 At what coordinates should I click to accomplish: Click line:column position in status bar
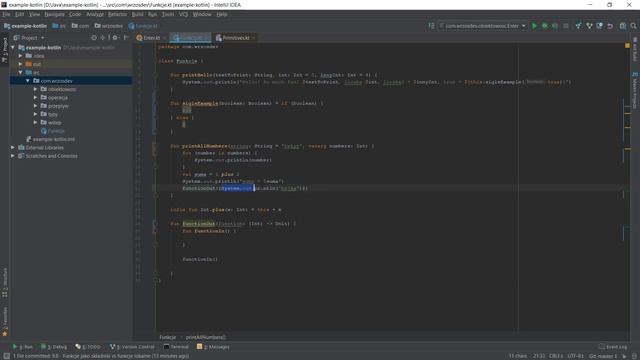[539, 356]
